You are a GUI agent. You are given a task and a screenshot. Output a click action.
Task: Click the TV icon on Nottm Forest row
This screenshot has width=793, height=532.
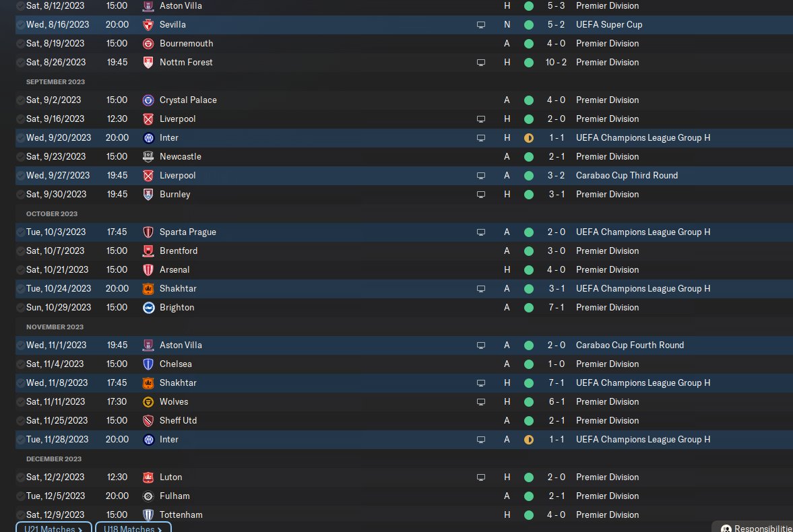coord(481,63)
